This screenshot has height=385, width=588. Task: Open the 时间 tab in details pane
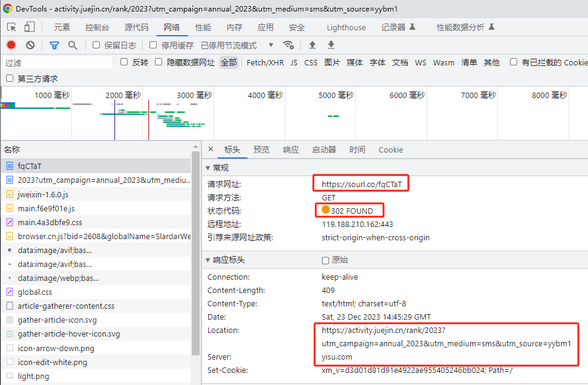coord(358,150)
